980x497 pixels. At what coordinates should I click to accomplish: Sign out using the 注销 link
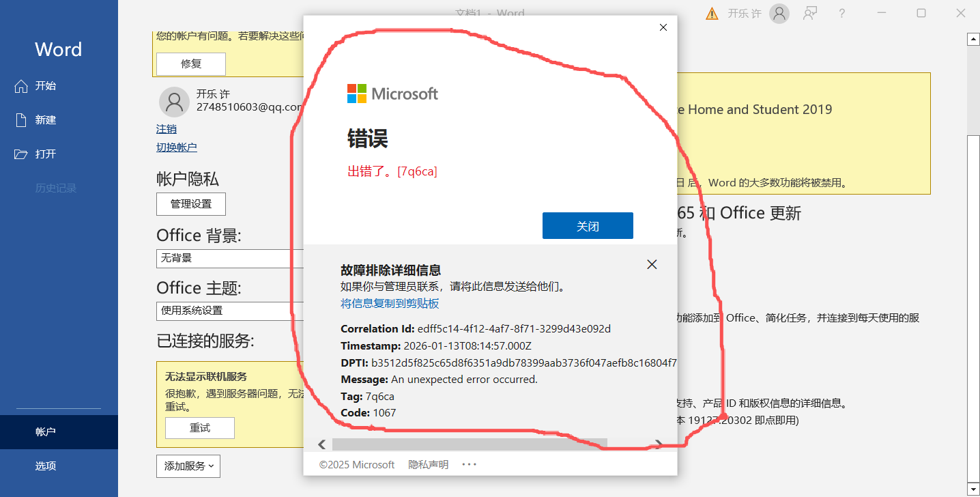[x=167, y=128]
